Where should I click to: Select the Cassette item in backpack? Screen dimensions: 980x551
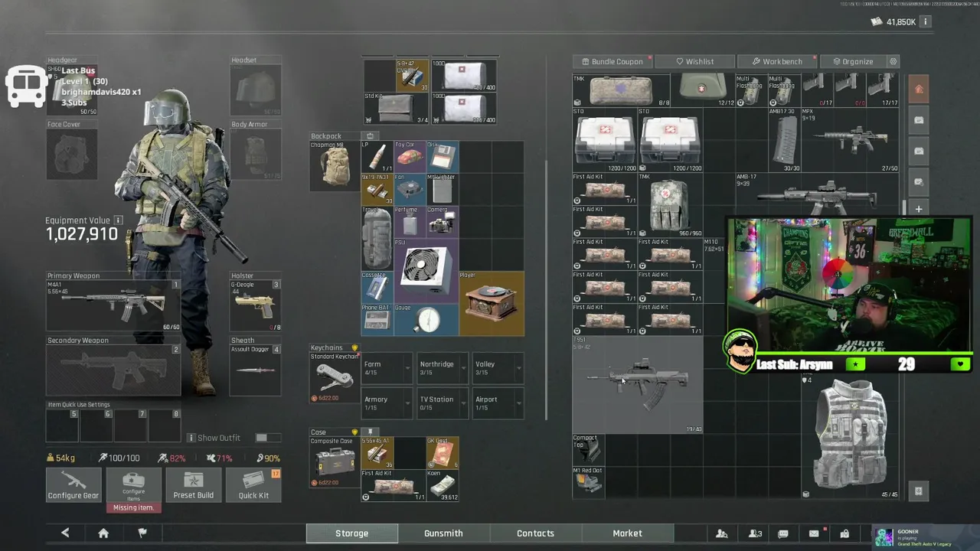coord(377,288)
